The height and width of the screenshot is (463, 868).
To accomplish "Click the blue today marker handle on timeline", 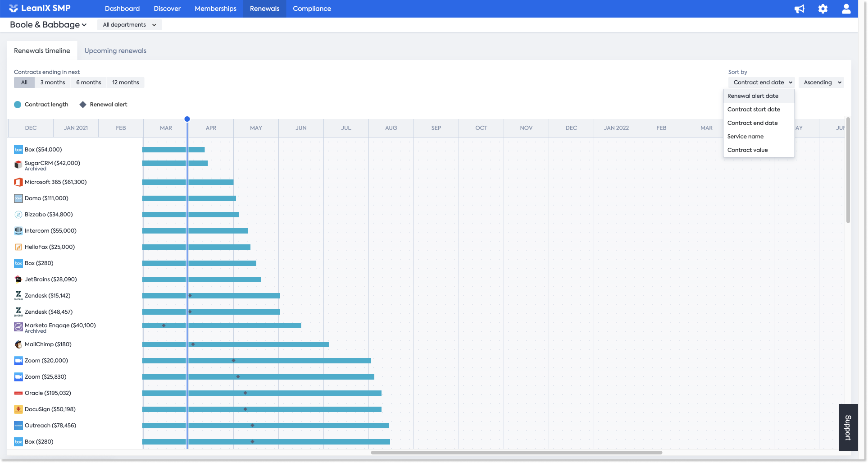I will [187, 119].
